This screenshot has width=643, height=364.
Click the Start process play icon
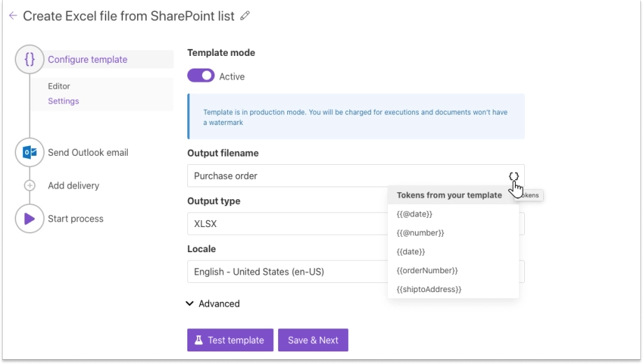click(29, 219)
